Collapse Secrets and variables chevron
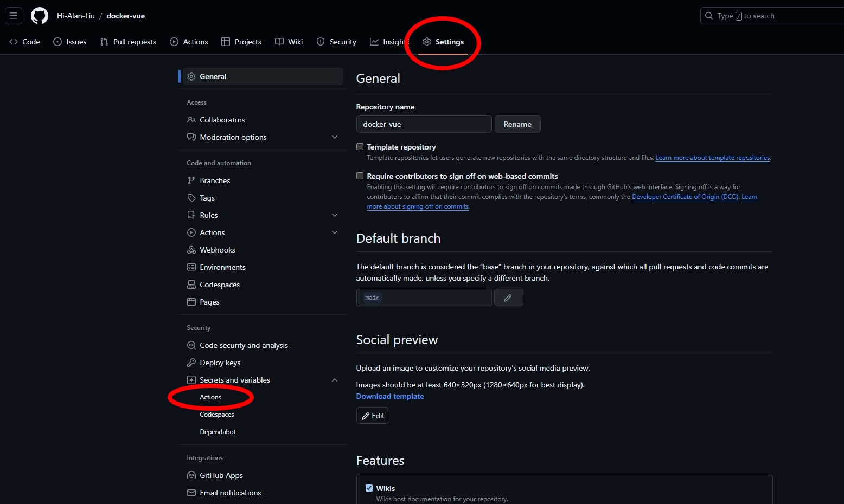The image size is (844, 504). [x=335, y=380]
